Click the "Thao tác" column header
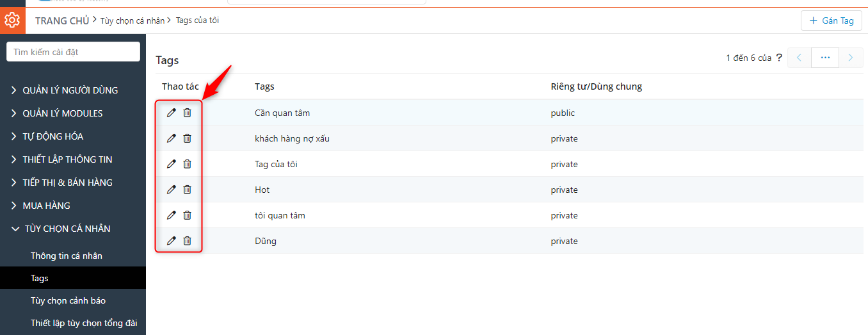The height and width of the screenshot is (335, 868). click(x=181, y=86)
